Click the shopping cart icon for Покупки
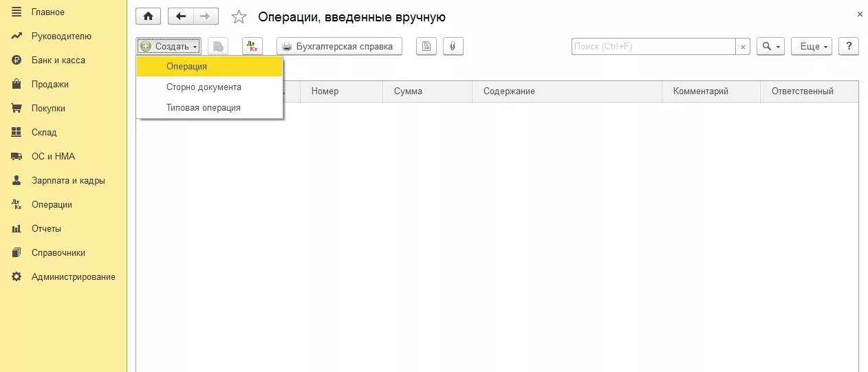 [x=17, y=108]
